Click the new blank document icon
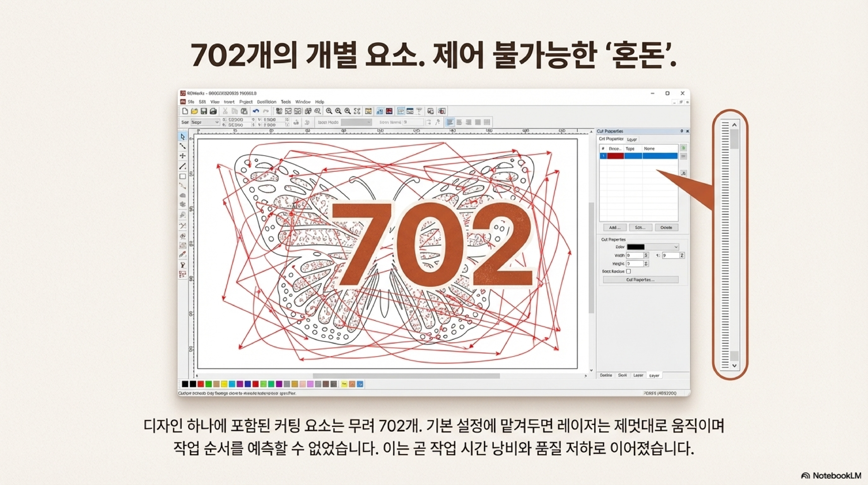This screenshot has height=485, width=868. click(x=185, y=111)
